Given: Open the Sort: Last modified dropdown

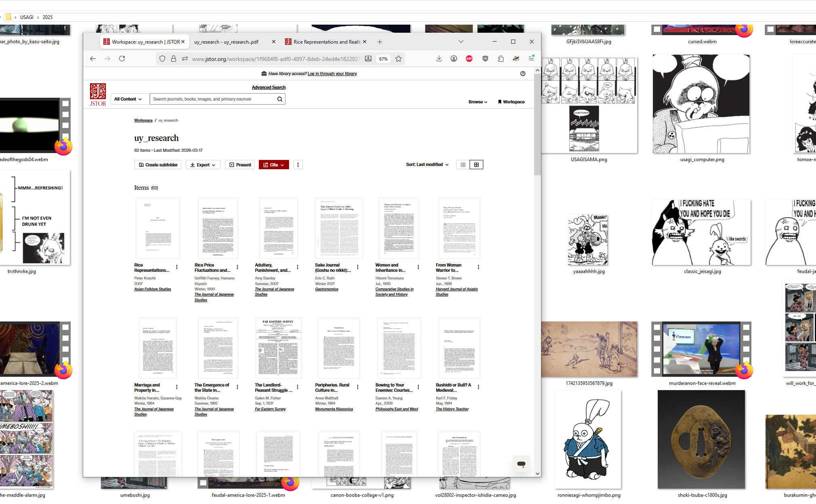Looking at the screenshot, I should point(427,165).
